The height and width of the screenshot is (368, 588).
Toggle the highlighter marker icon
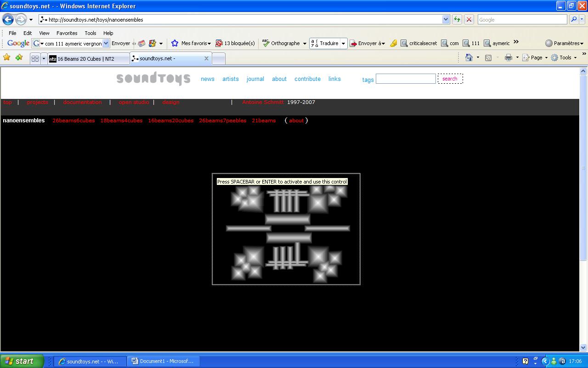coord(393,43)
